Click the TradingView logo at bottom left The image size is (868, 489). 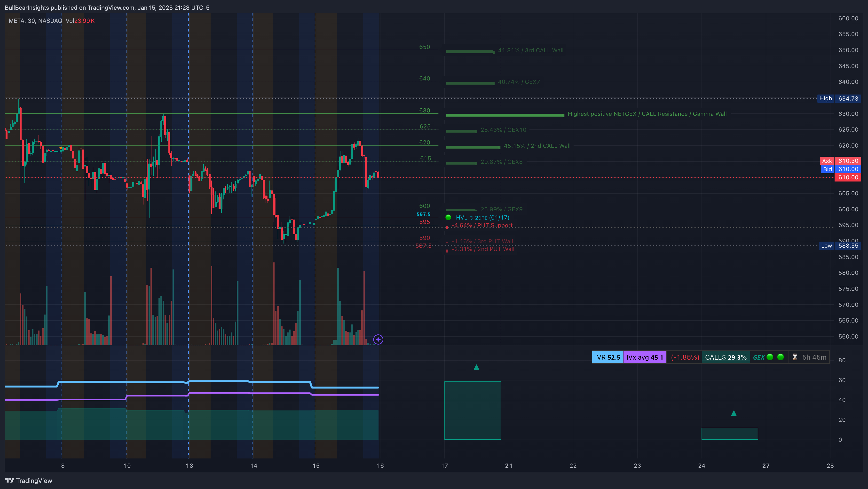click(x=28, y=481)
